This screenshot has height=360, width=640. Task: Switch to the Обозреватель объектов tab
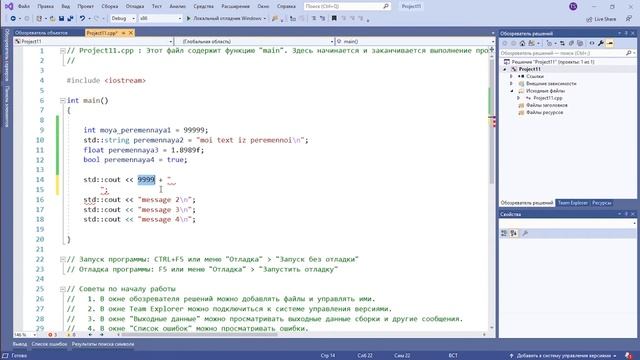click(41, 33)
